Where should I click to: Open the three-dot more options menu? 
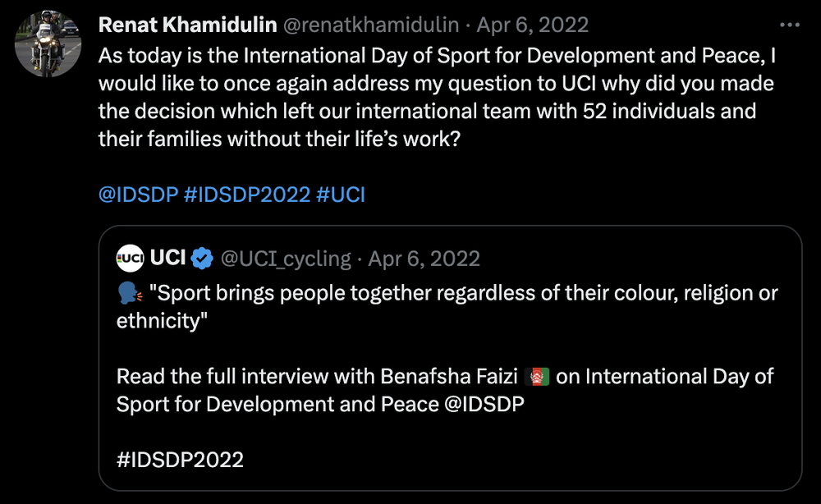click(x=789, y=25)
